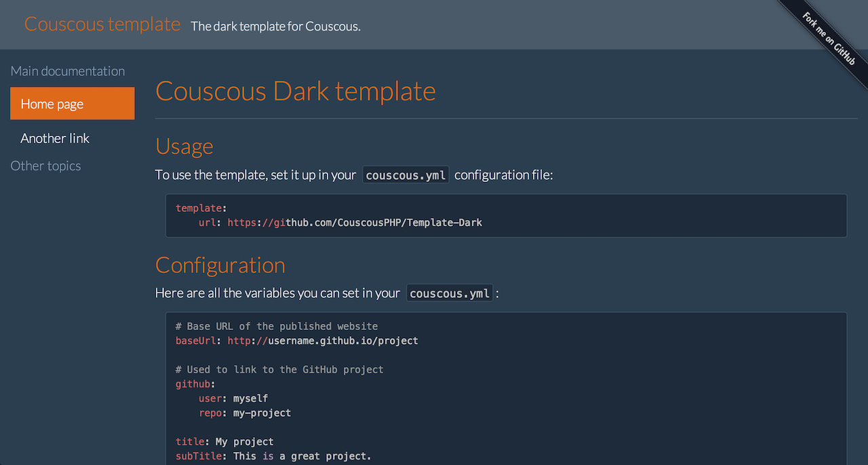Click the subTitle great project line
Viewport: 868px width, 465px height.
pyautogui.click(x=273, y=456)
